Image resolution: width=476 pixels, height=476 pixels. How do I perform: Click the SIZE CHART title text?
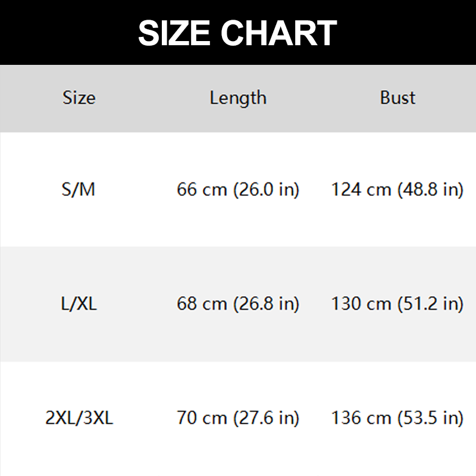(x=237, y=33)
